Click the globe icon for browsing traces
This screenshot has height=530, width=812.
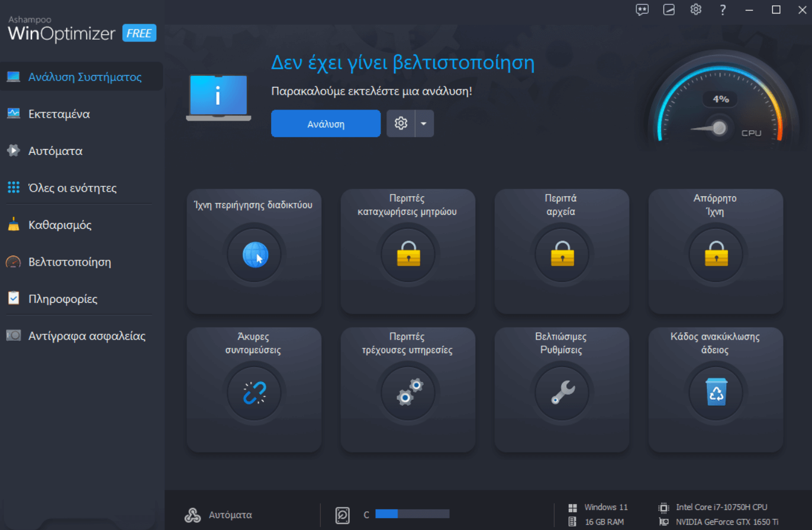256,255
